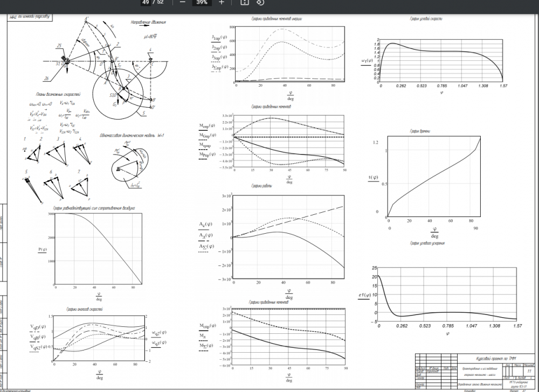Click the ε1(φ) axis label
The height and width of the screenshot is (392, 539).
[x=364, y=295]
